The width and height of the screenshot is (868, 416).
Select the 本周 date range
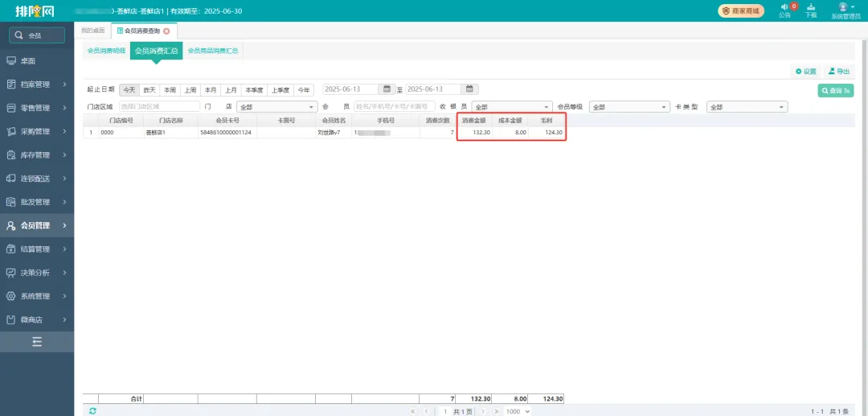(x=170, y=90)
